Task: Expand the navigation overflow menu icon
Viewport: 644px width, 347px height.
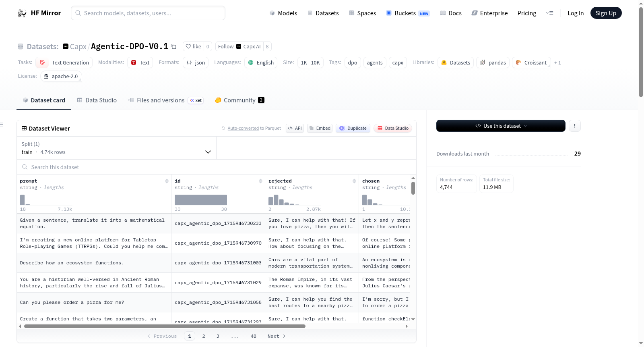Action: pos(549,13)
